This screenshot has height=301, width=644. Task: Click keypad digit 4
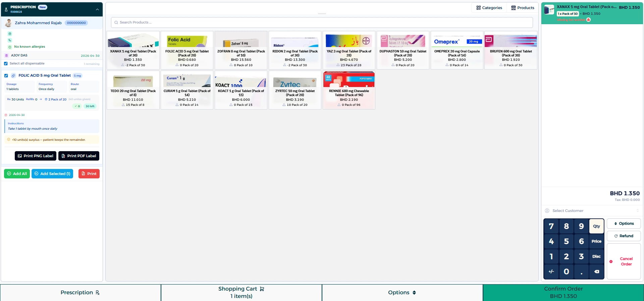(x=551, y=242)
